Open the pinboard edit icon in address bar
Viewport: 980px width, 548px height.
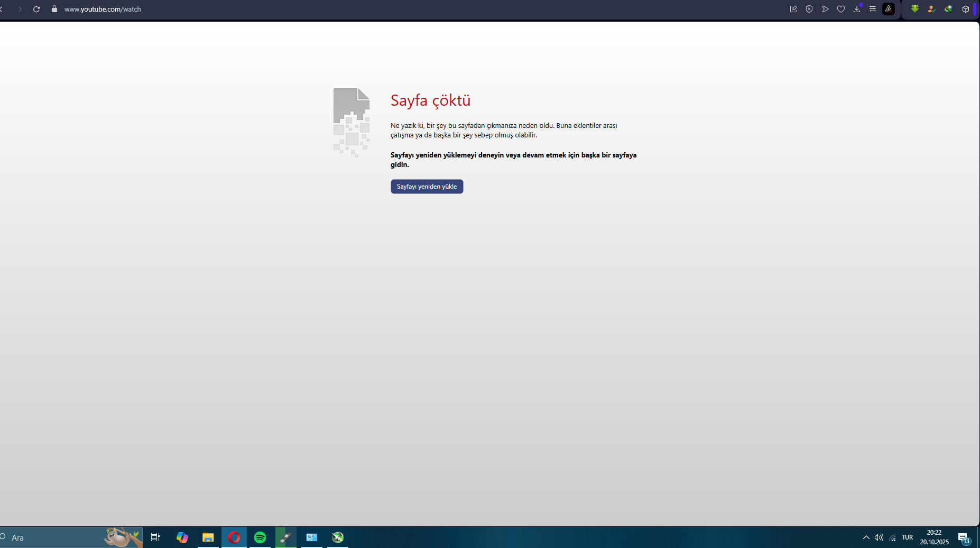coord(793,9)
